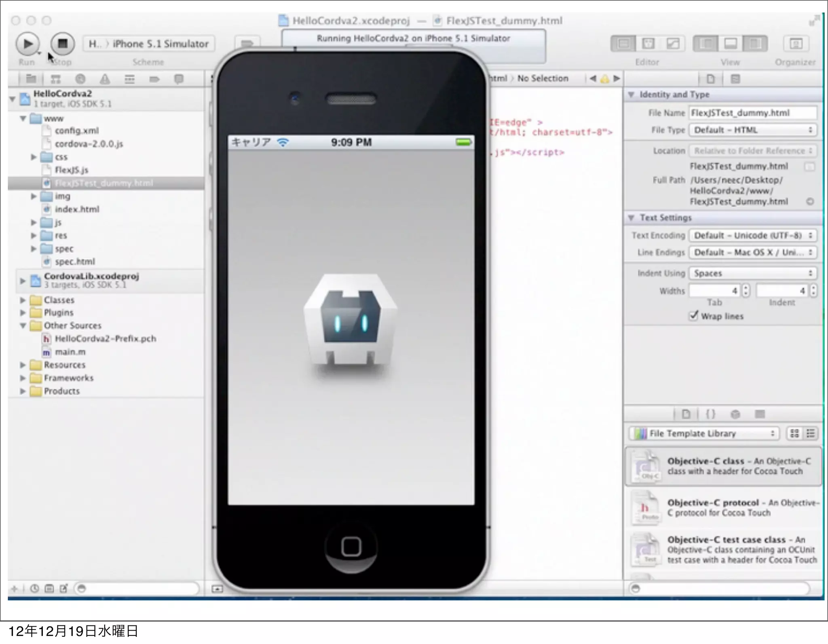
Task: Expand the Classes folder
Action: click(x=23, y=300)
